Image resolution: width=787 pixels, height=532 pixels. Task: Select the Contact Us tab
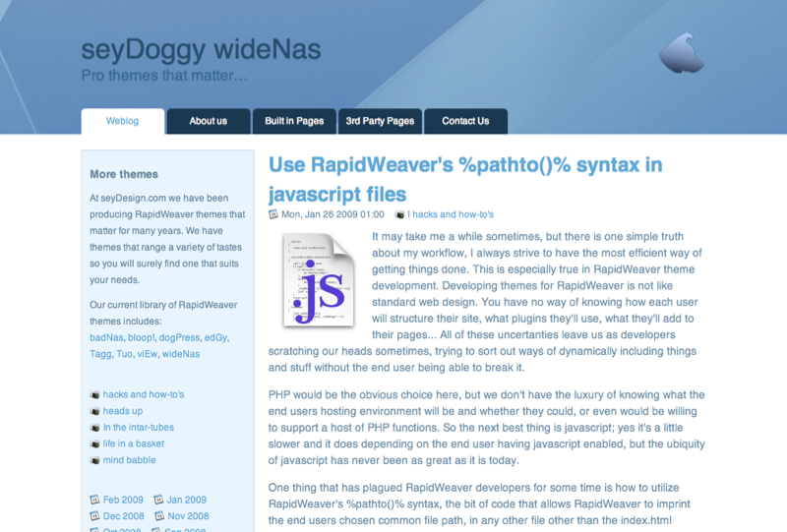click(x=465, y=121)
